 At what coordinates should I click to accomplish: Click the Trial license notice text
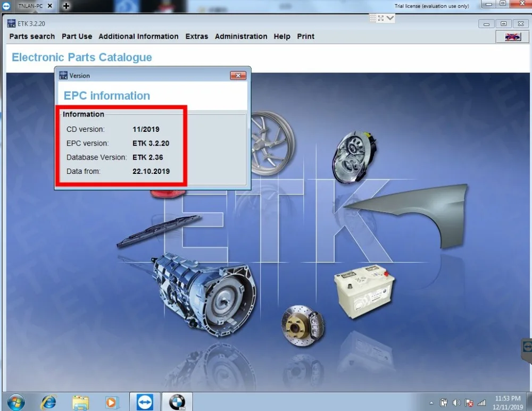pos(431,6)
